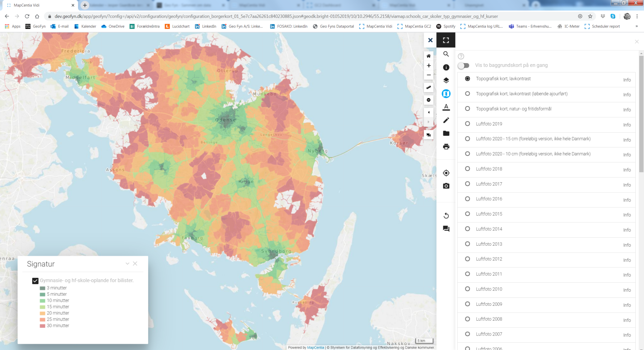This screenshot has width=644, height=350.
Task: Select Luftfoto 2020 - 10 cm radio button
Action: [x=468, y=154]
